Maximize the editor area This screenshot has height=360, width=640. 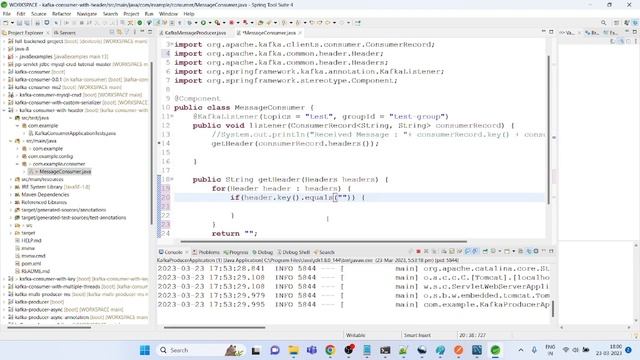pos(551,32)
